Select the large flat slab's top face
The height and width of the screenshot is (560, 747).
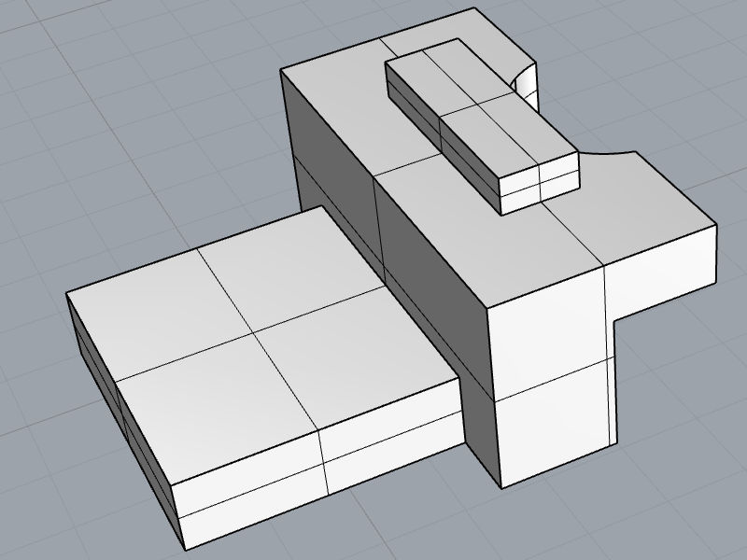(263, 344)
